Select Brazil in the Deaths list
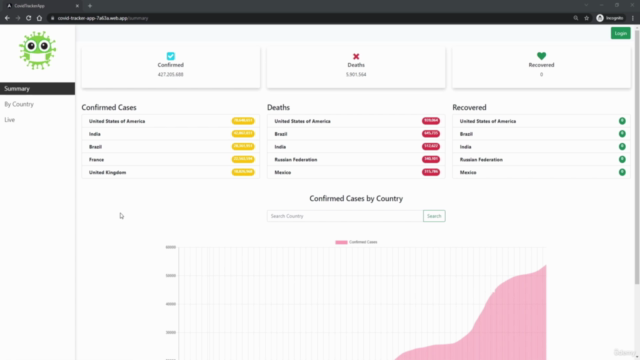 pos(356,134)
